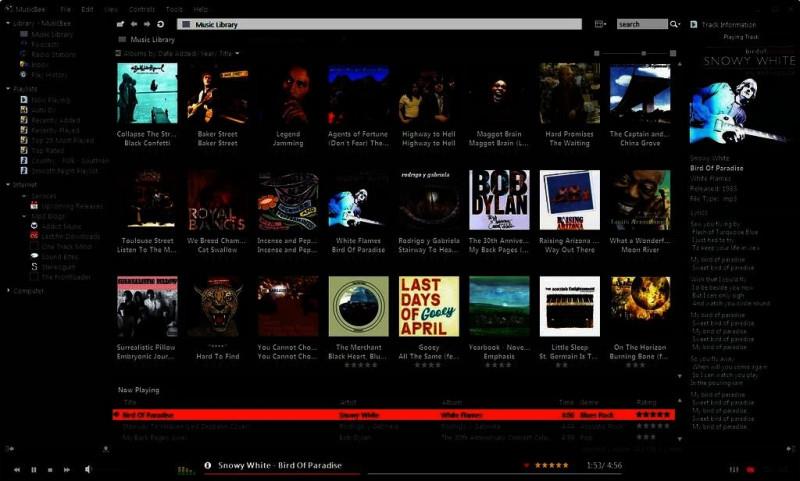Click the red Last.fm scrobble icon bottom-right

tap(751, 469)
